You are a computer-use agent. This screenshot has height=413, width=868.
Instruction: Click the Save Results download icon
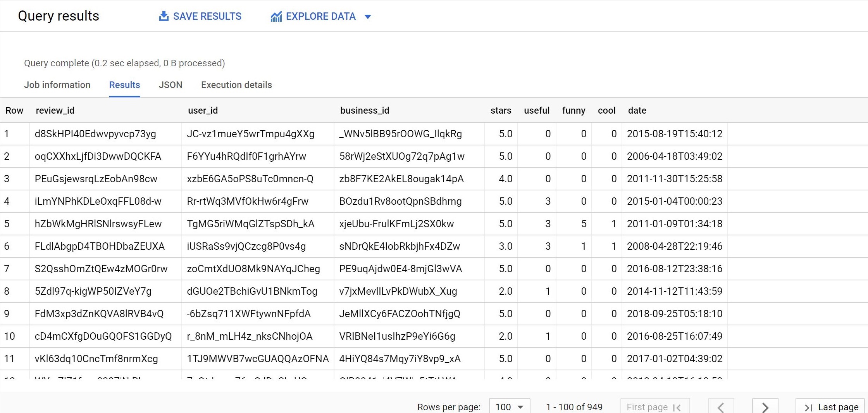(164, 16)
